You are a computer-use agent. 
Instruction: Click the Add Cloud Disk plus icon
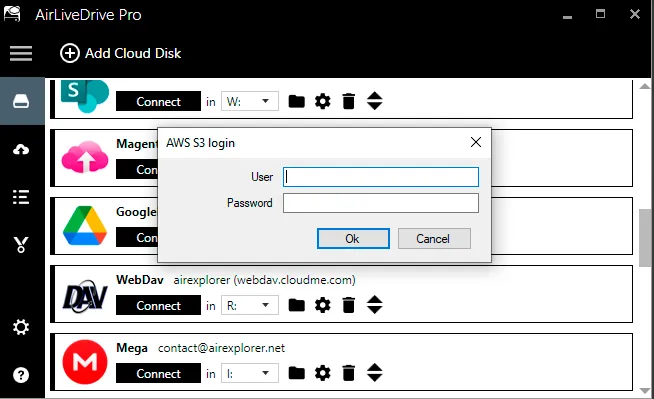click(x=70, y=53)
